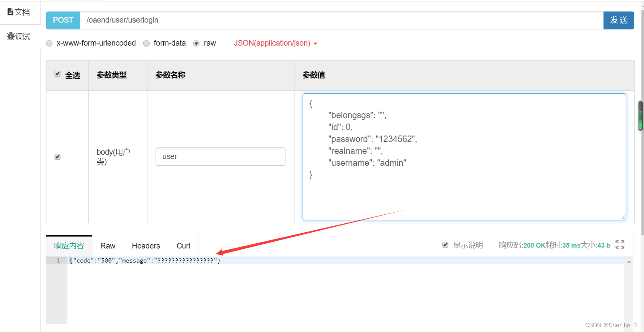The width and height of the screenshot is (644, 332).
Task: Select the form-data radio option
Action: 147,43
